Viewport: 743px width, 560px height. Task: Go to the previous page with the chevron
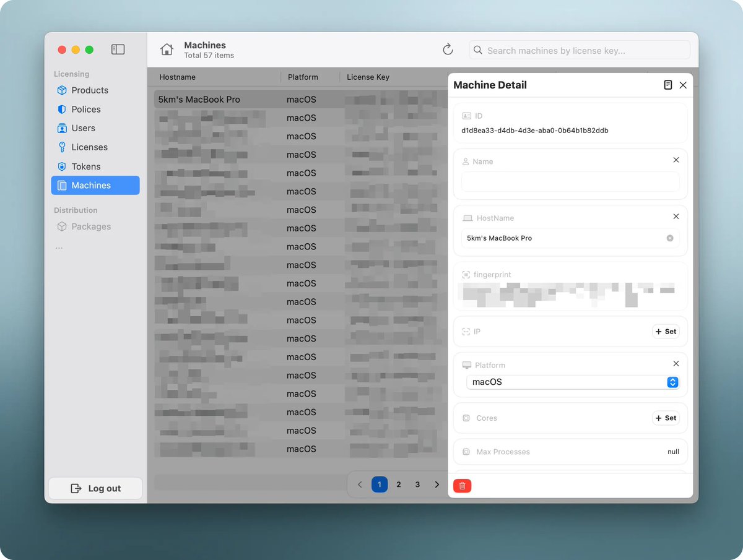(360, 485)
